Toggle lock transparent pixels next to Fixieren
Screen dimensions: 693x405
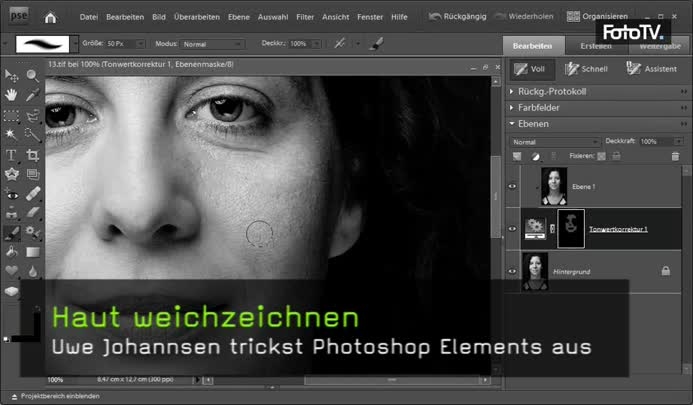point(601,156)
